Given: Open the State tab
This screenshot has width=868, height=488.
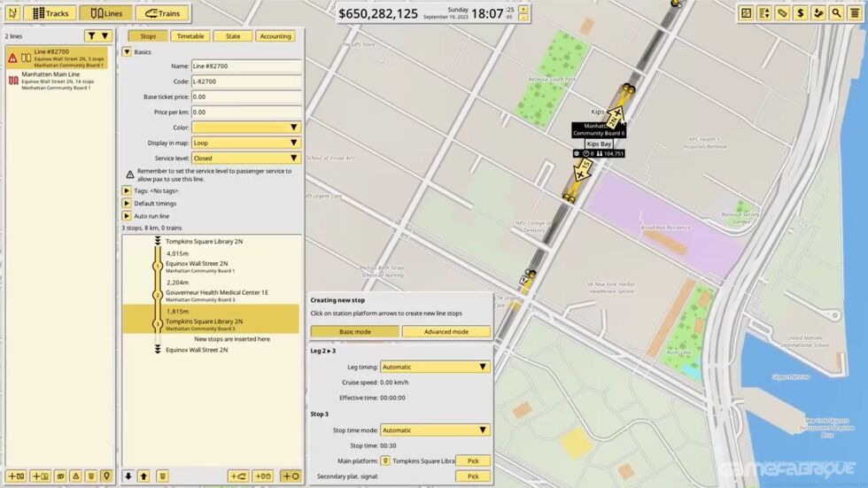Looking at the screenshot, I should tap(233, 36).
